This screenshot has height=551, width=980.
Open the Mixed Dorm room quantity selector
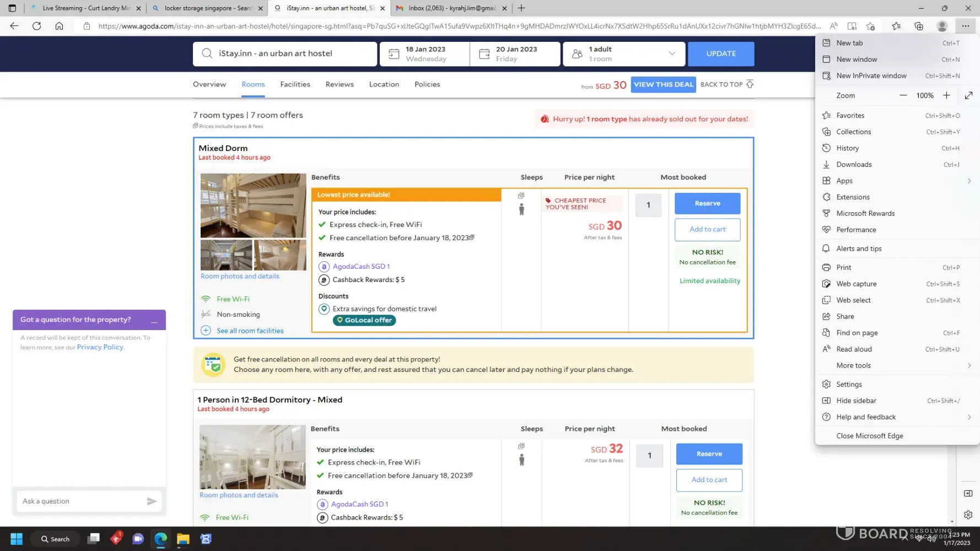(648, 205)
